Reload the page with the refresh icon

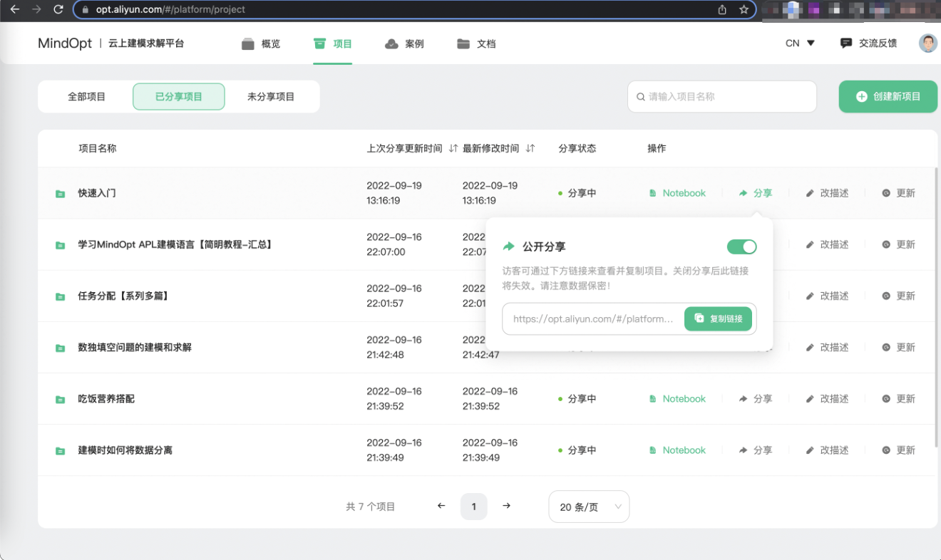58,9
